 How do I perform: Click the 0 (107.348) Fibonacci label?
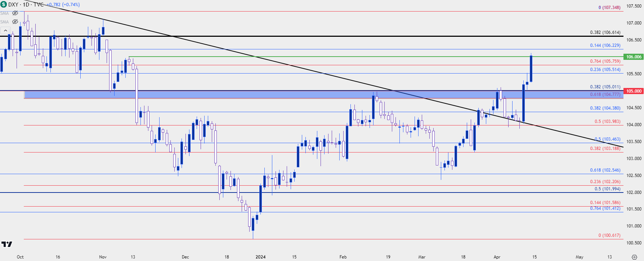(609, 8)
